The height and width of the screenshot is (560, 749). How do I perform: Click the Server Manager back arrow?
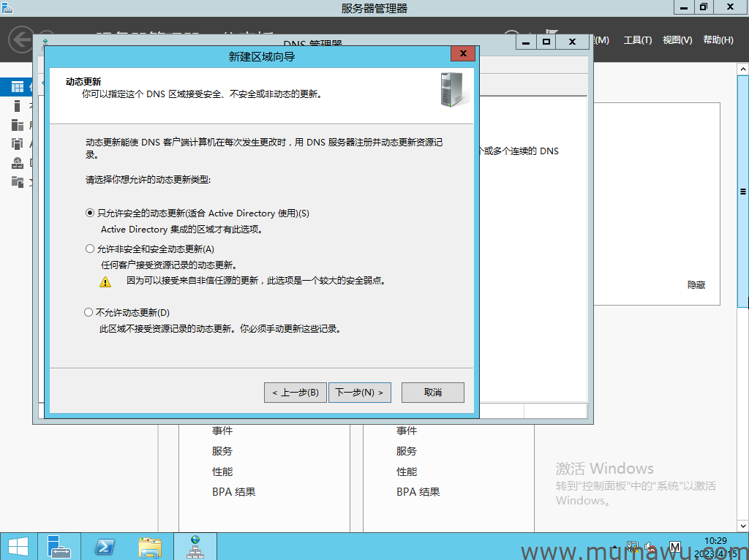(22, 40)
